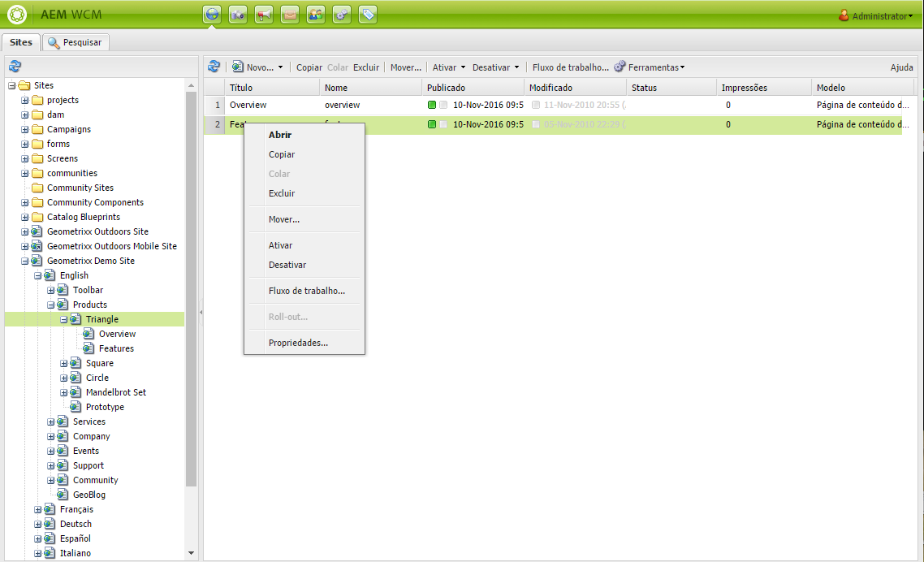
Task: Open the Tools gears icon
Action: click(342, 15)
